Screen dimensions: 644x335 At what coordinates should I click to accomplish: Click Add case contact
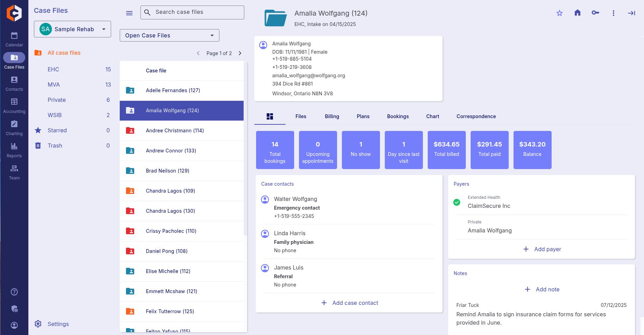coord(350,303)
